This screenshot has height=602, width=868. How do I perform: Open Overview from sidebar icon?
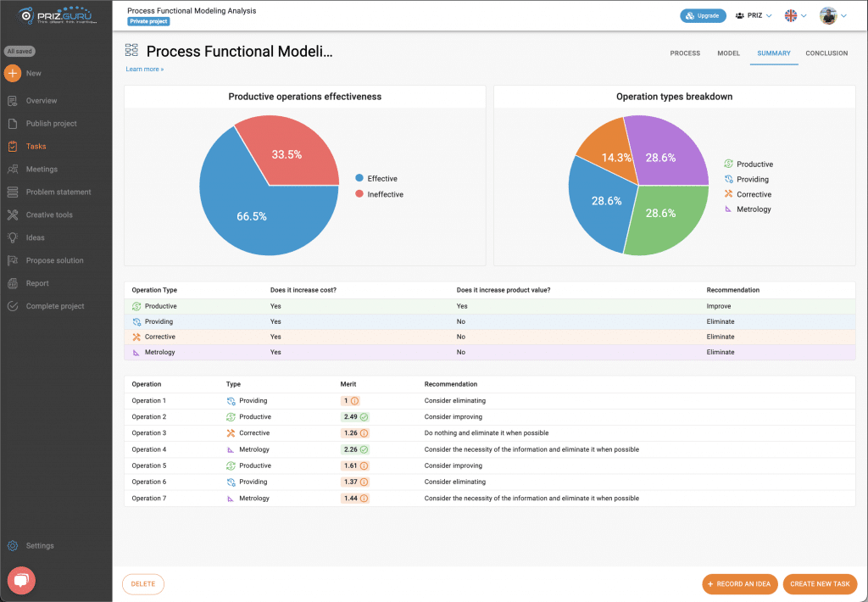13,101
